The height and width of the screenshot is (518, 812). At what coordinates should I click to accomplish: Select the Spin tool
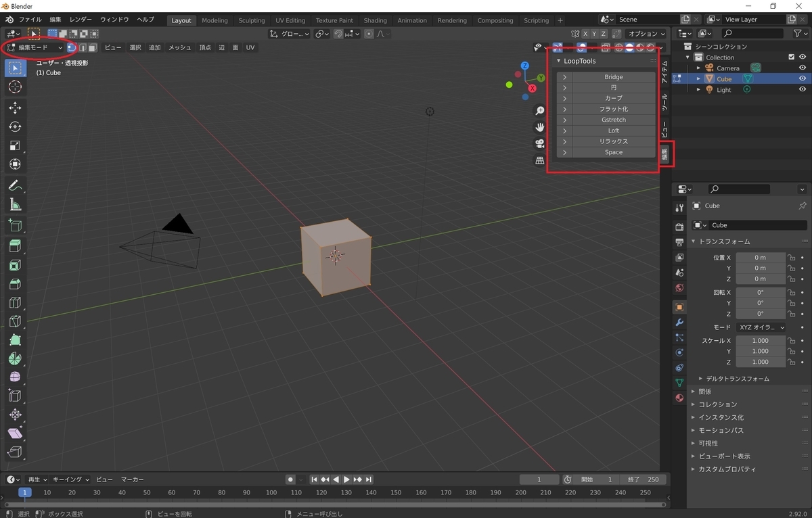(x=15, y=358)
